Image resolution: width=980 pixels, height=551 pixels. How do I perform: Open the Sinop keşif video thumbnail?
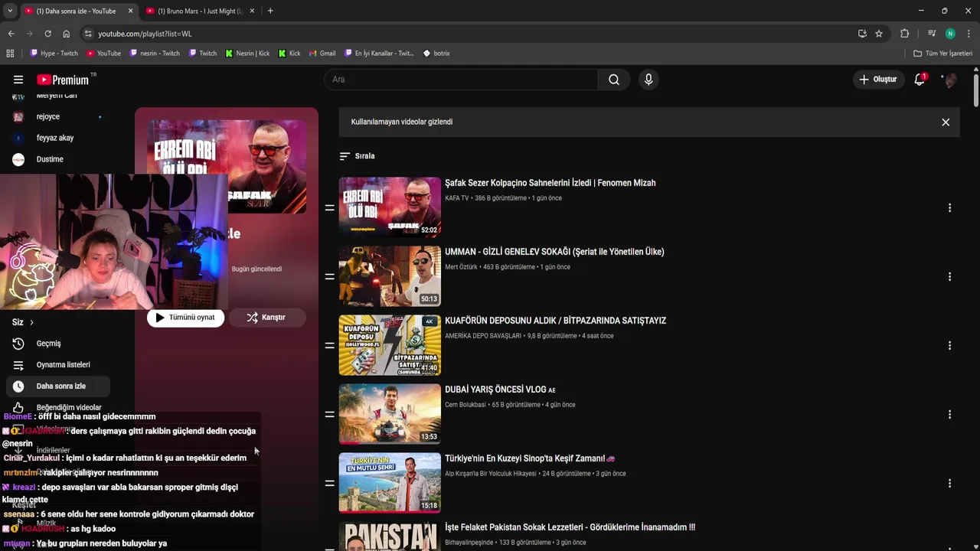coord(390,483)
